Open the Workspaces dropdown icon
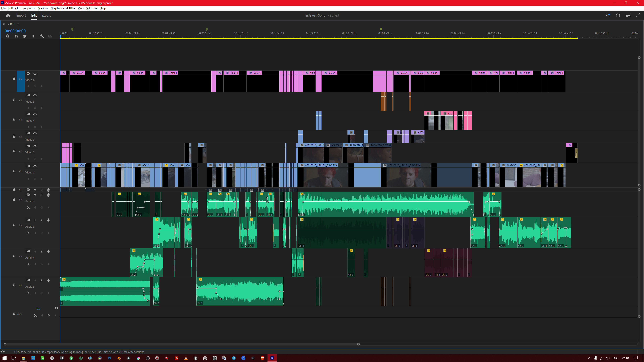This screenshot has width=644, height=362. click(x=608, y=15)
